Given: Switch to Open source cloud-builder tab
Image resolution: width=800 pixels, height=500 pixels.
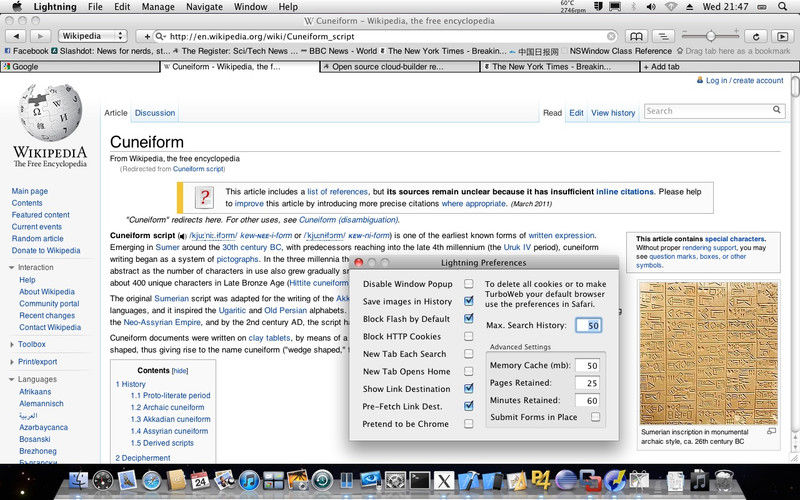Looking at the screenshot, I should tap(400, 67).
